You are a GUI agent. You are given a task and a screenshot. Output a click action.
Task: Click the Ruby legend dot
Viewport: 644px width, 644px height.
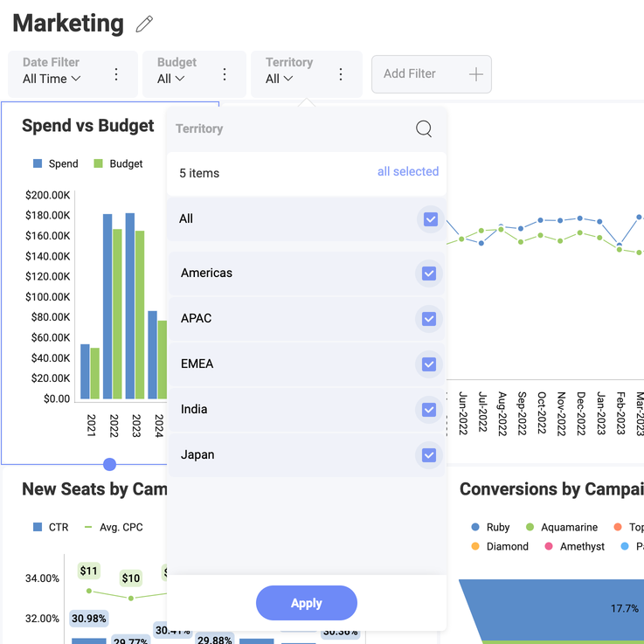tap(475, 527)
